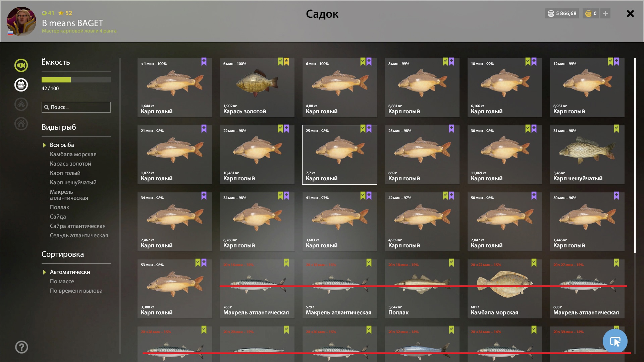Filter list by Сельдь атлантическая
This screenshot has height=362, width=644.
(x=79, y=235)
